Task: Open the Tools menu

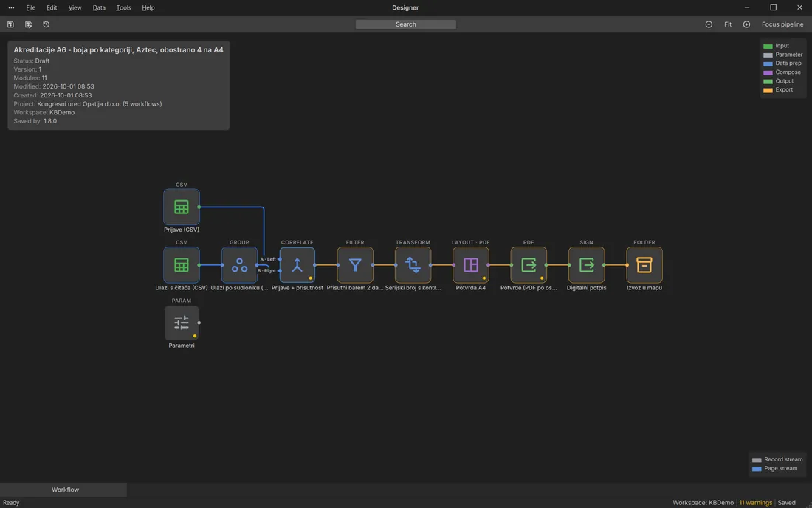Action: [x=123, y=8]
